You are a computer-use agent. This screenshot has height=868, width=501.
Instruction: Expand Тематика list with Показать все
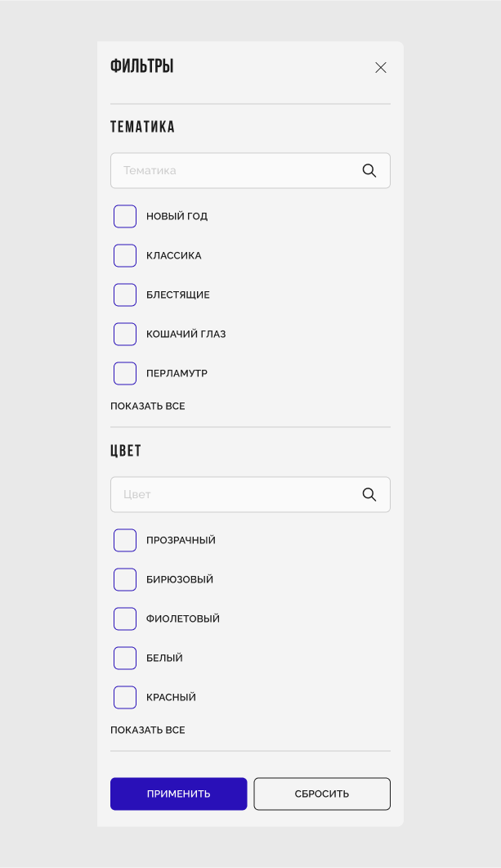pyautogui.click(x=148, y=407)
